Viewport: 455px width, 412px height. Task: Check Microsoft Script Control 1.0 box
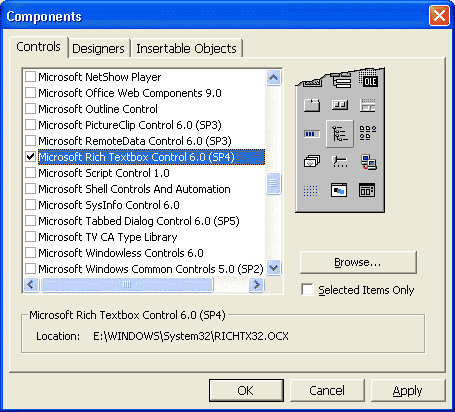31,173
